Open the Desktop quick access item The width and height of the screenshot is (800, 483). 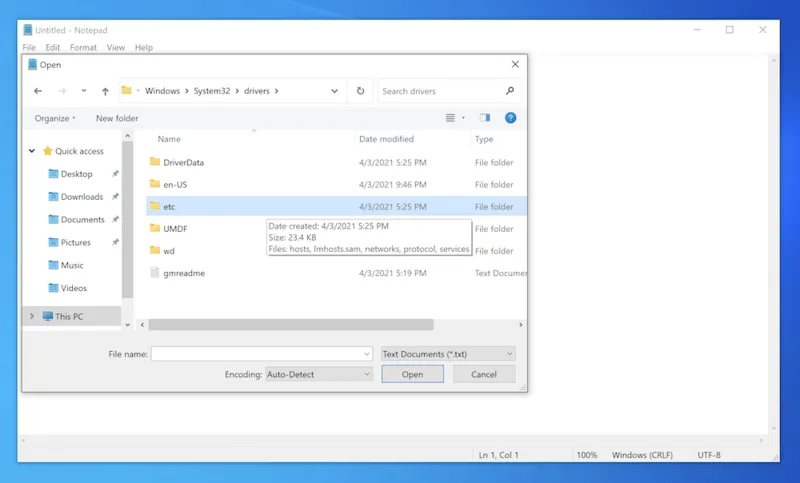tap(77, 174)
